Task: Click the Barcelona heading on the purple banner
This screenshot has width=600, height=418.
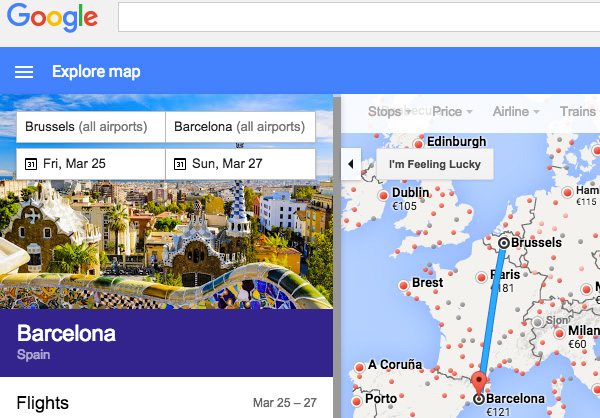Action: [x=66, y=333]
